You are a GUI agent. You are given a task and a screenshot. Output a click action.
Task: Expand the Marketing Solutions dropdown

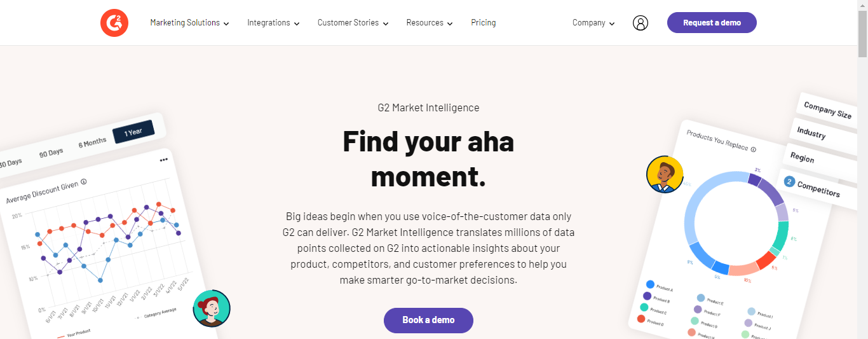tap(189, 23)
